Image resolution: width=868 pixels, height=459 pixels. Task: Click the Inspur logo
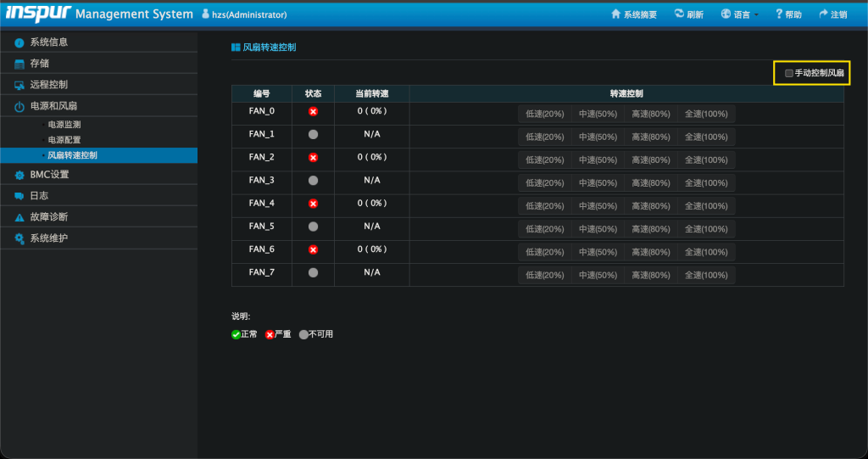click(x=39, y=14)
